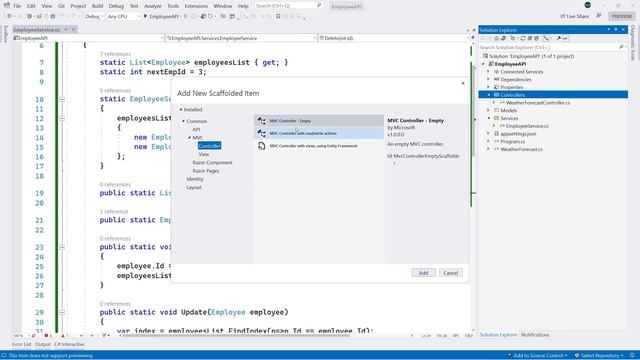Viewport: 640px width, 360px height.
Task: Expand the Dependencies node in Solution Explorer
Action: [x=489, y=80]
